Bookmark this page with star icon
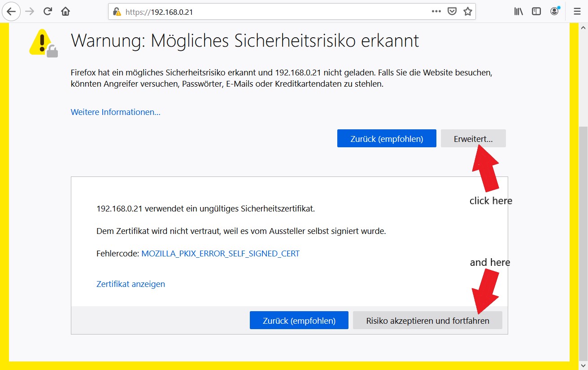 468,12
